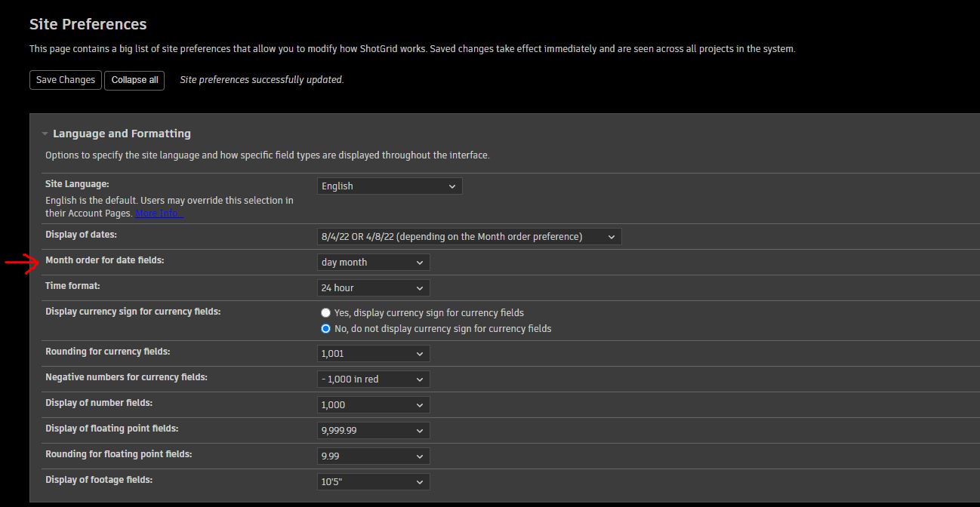980x507 pixels.
Task: Open Display of floating point fields dropdown
Action: [373, 431]
